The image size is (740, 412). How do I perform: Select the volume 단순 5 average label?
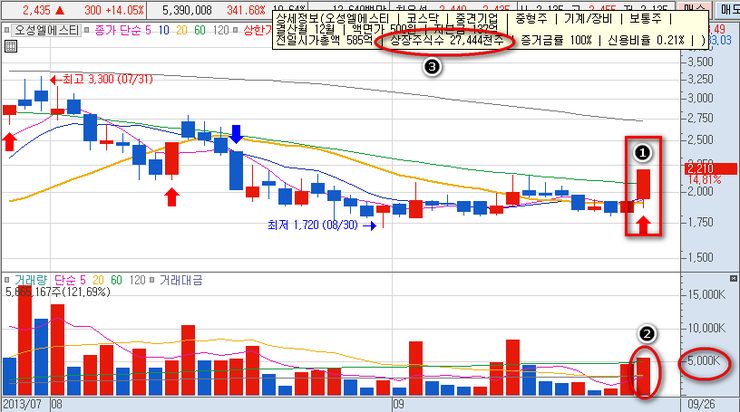(70, 280)
